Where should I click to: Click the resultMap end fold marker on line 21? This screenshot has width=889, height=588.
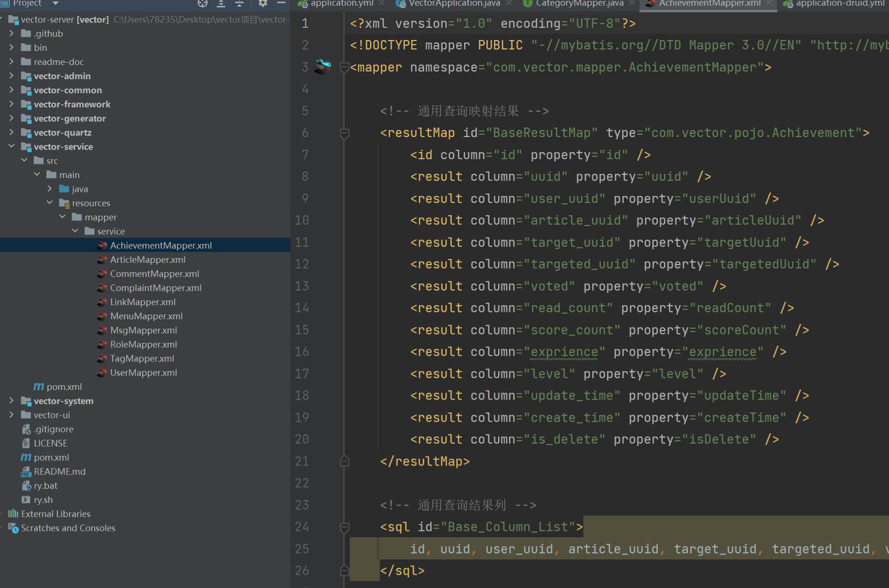click(344, 461)
